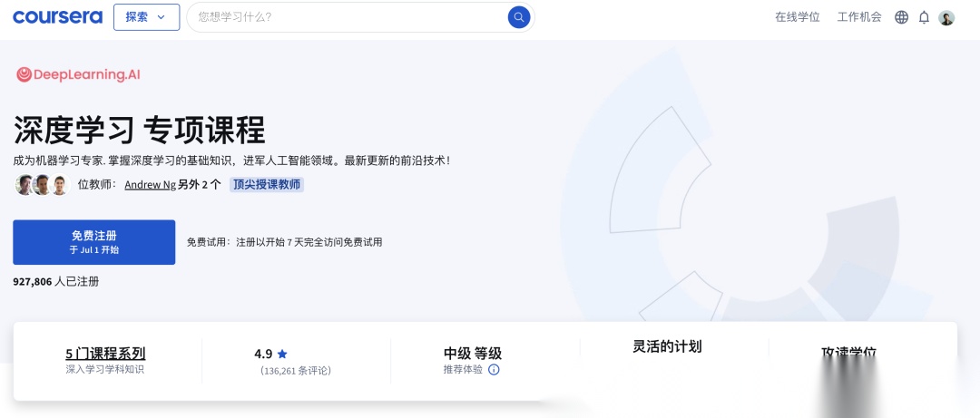Click the blue search magnifier button

tap(519, 17)
